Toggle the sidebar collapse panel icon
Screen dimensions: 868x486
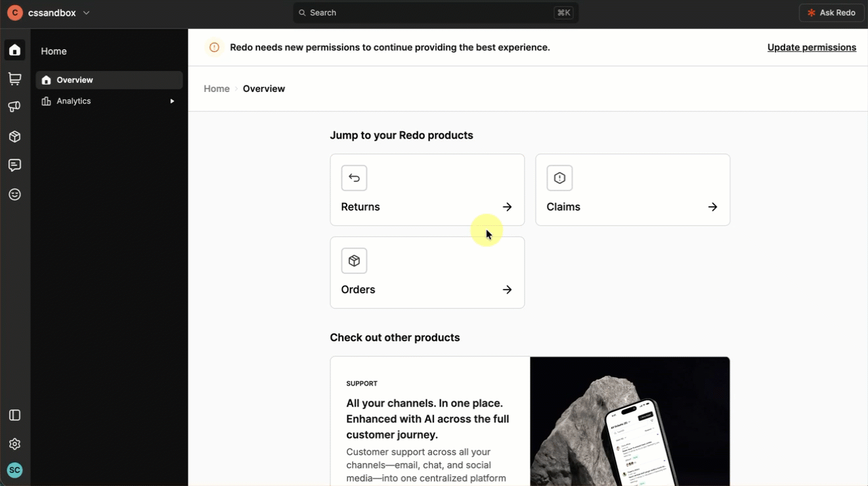[x=14, y=415]
